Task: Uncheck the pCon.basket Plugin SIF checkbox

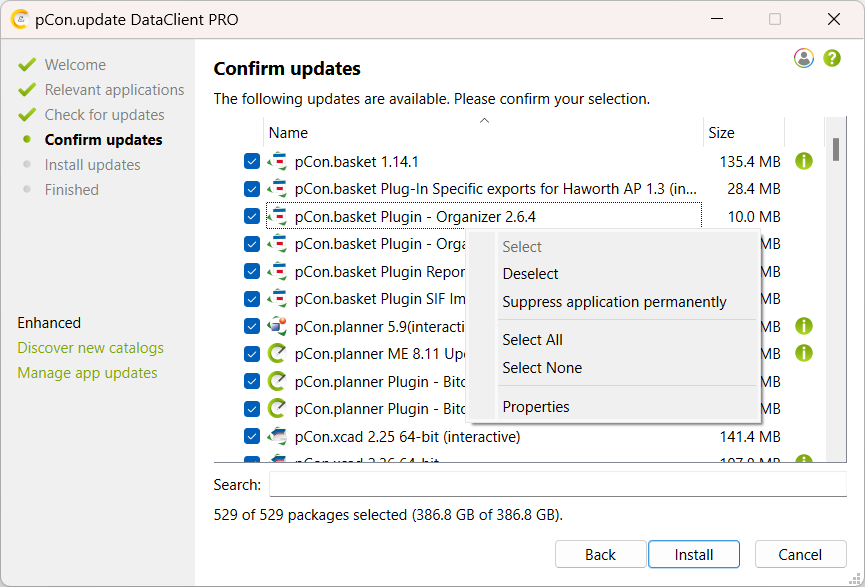Action: click(x=252, y=298)
